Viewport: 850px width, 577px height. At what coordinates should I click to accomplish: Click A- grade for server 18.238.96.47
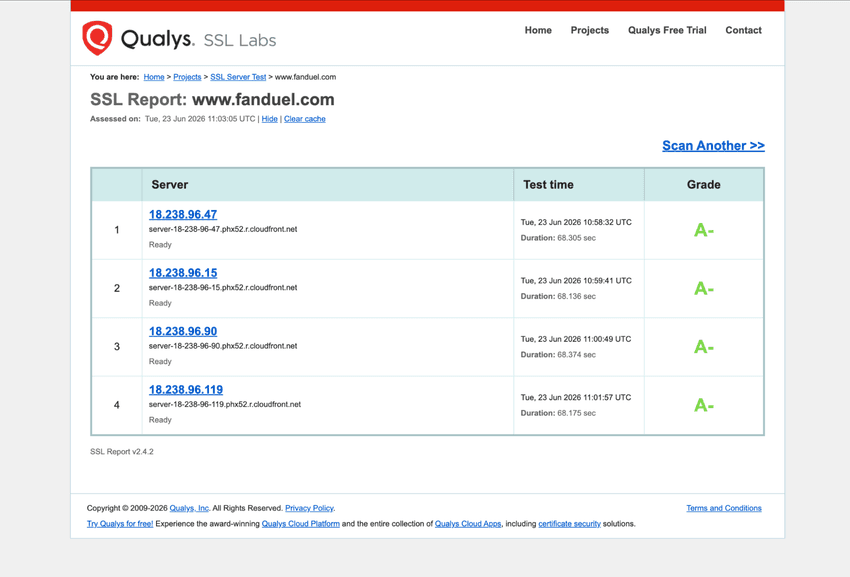[x=704, y=230]
